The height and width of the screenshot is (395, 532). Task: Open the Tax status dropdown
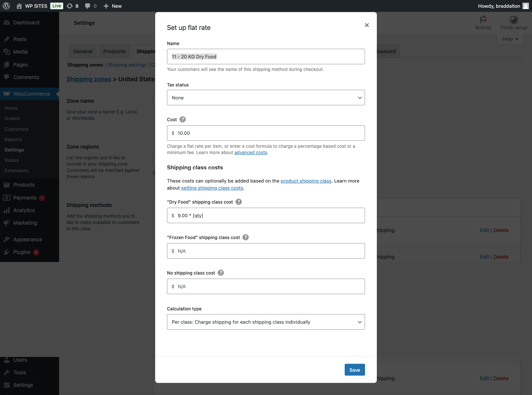click(x=266, y=98)
